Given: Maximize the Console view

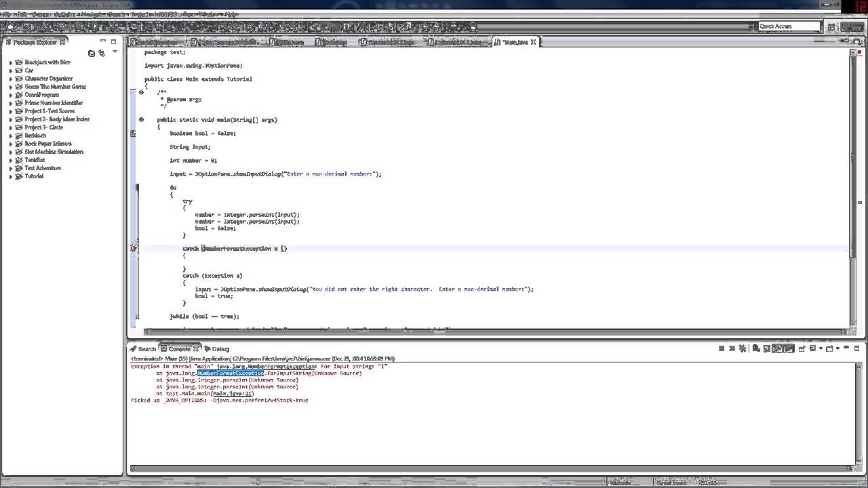Looking at the screenshot, I should point(856,348).
